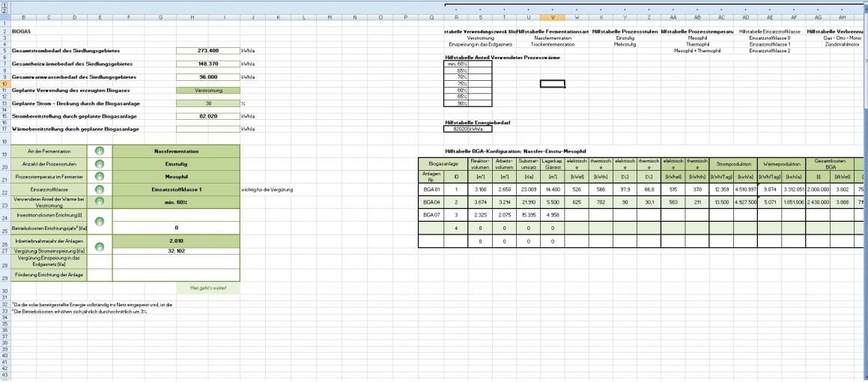Click the 4.958 Lagerkap. Gärrest cell

(x=552, y=214)
